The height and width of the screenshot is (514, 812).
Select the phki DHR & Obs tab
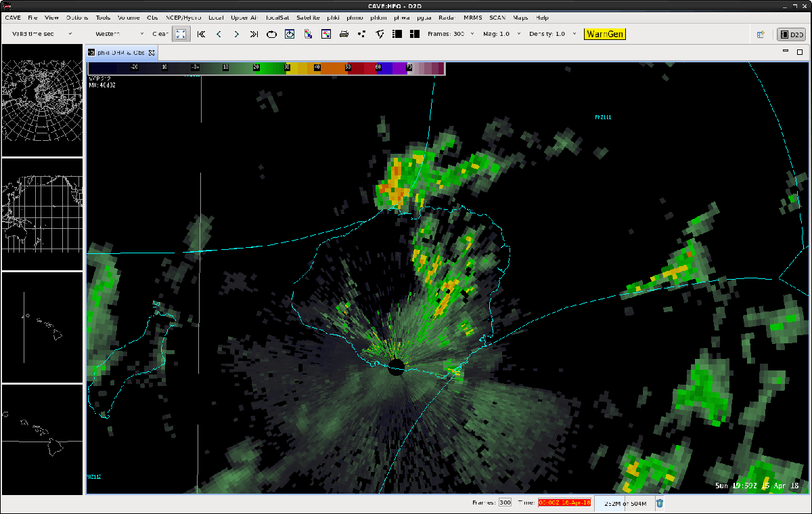point(122,52)
